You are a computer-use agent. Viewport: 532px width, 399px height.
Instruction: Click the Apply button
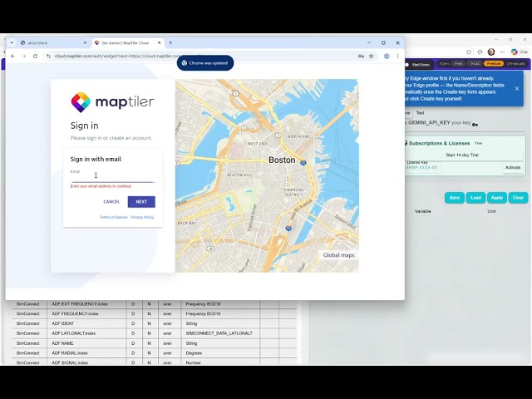click(497, 198)
